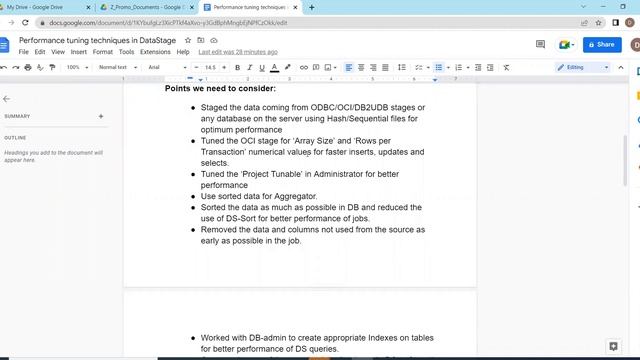640x360 pixels.
Task: Open the View menu
Action: [x=58, y=52]
